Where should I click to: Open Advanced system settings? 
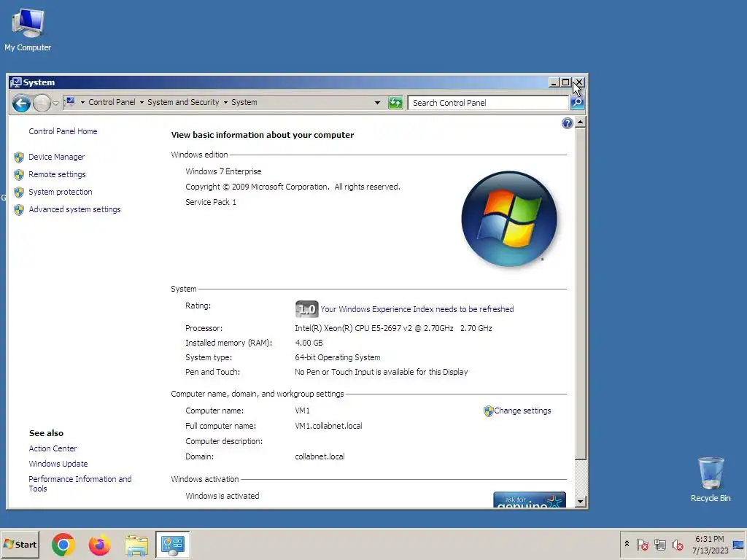(75, 209)
